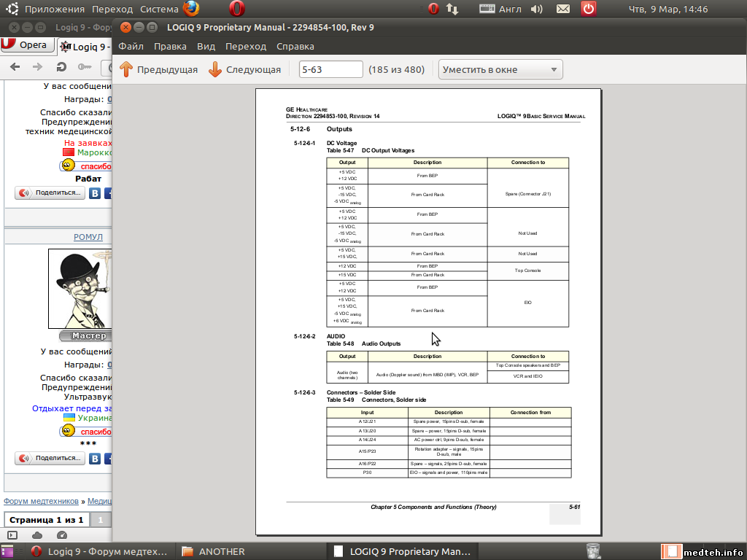Open the Файл menu

[131, 46]
